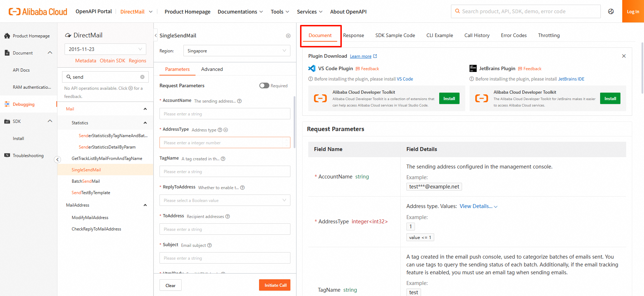Click the search magnifier icon in top bar

[x=457, y=11]
